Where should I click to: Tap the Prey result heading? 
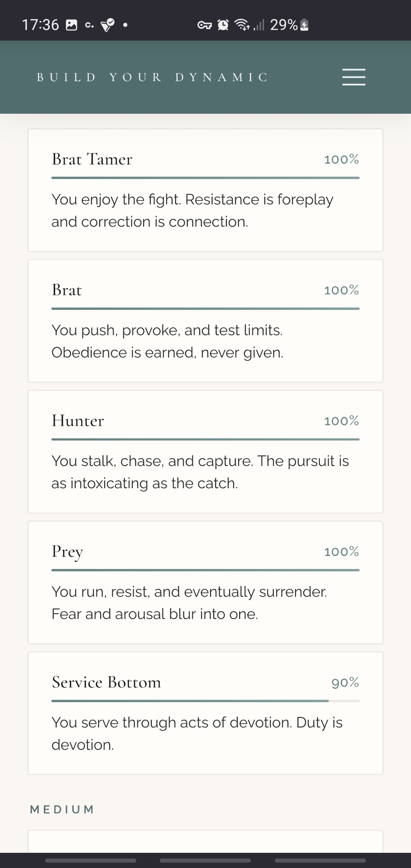pos(67,552)
